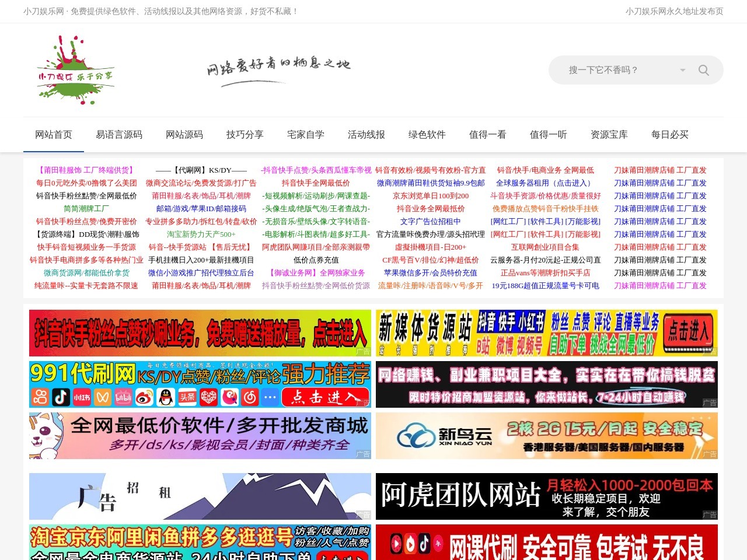Open the 网站源码 menu

184,134
